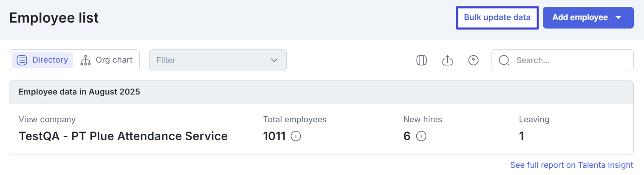Show info tooltip beside Total employees count
Screen dimensions: 644x175
(296, 136)
